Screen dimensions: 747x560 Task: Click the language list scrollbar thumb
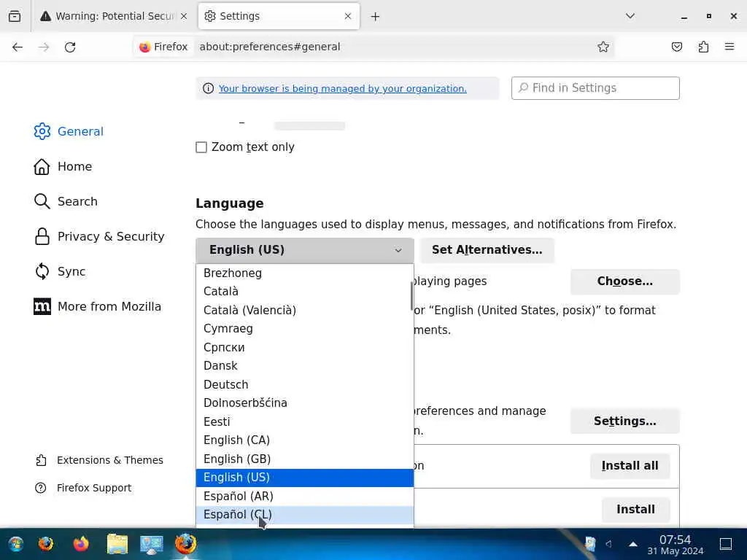(x=411, y=296)
